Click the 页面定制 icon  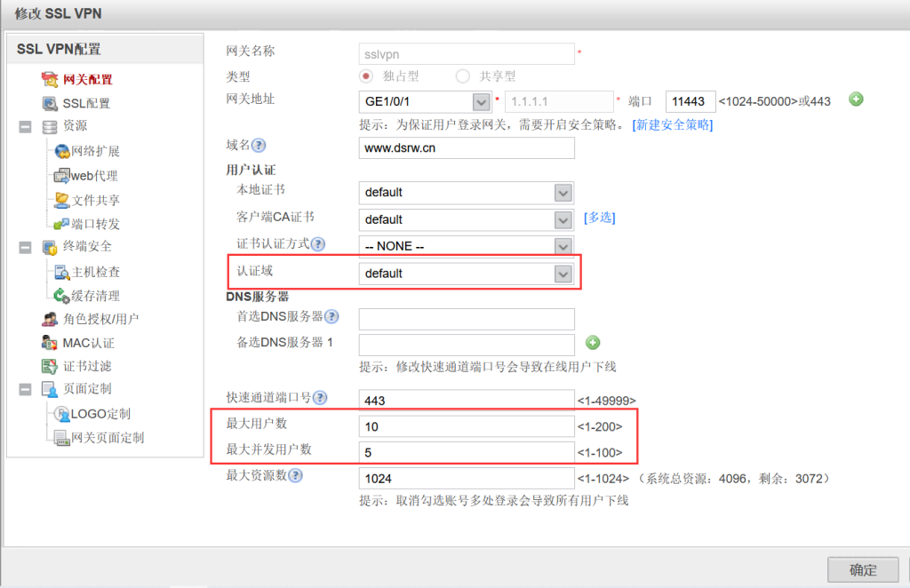click(x=50, y=390)
